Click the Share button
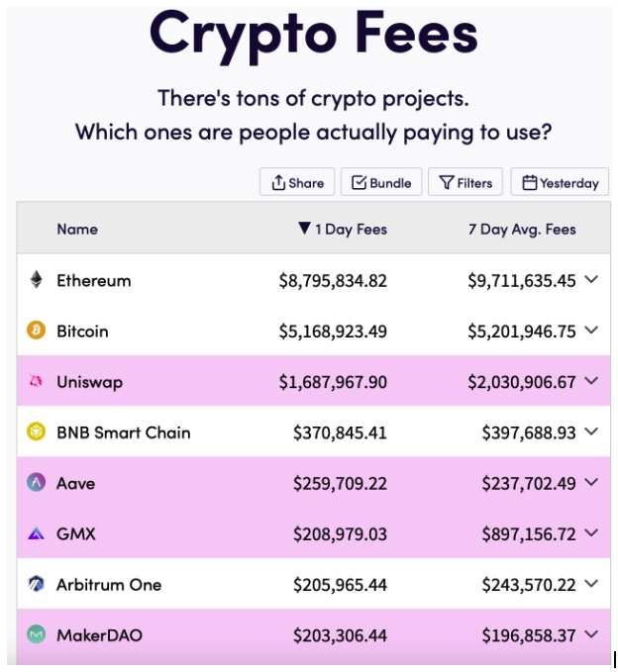This screenshot has width=618, height=672. [x=297, y=182]
